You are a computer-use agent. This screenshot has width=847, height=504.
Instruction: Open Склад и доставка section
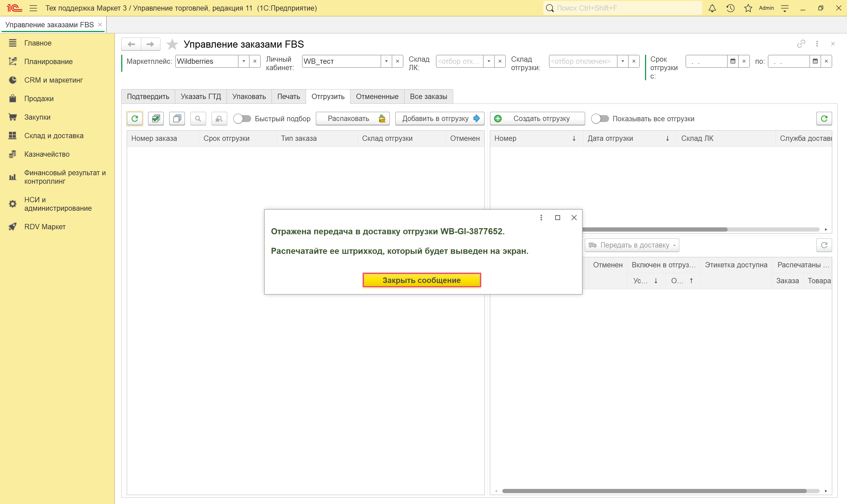click(x=54, y=136)
